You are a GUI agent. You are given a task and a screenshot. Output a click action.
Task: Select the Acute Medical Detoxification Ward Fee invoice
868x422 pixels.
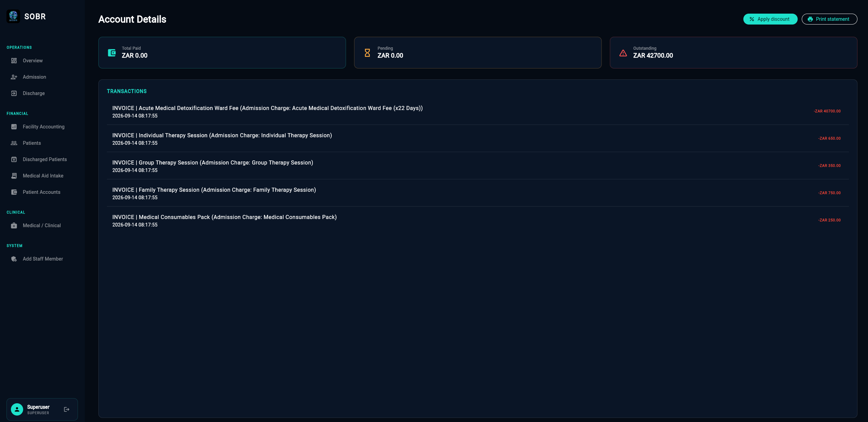[478, 111]
